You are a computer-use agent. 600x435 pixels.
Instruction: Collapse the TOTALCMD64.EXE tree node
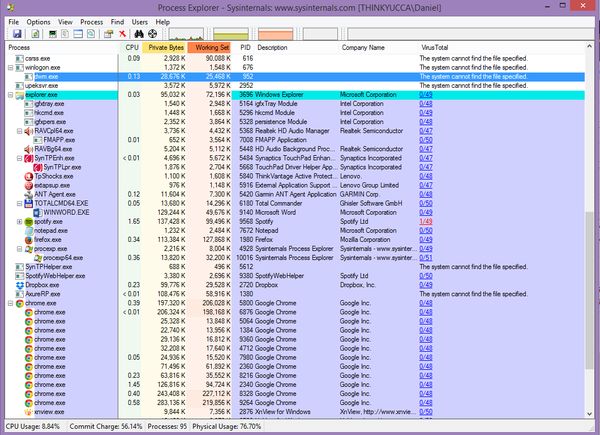pyautogui.click(x=20, y=204)
